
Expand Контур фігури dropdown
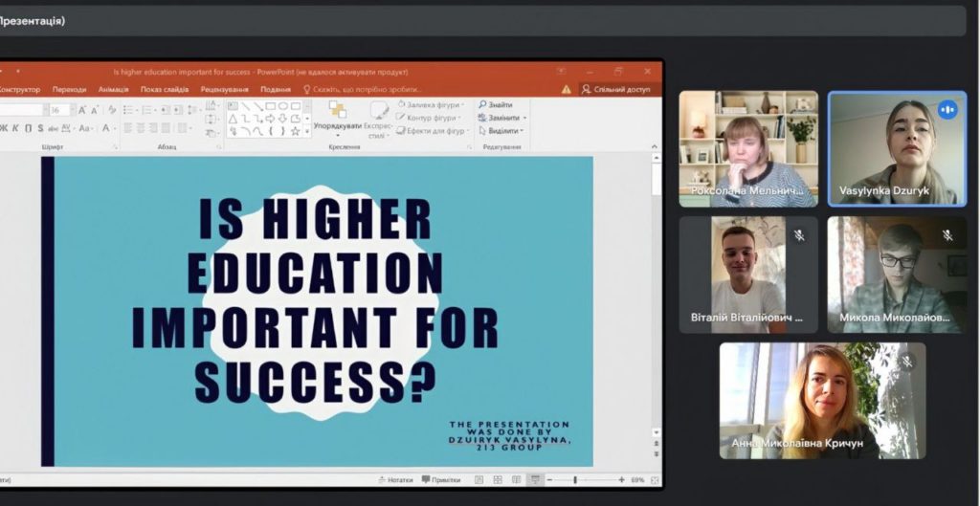pyautogui.click(x=429, y=118)
